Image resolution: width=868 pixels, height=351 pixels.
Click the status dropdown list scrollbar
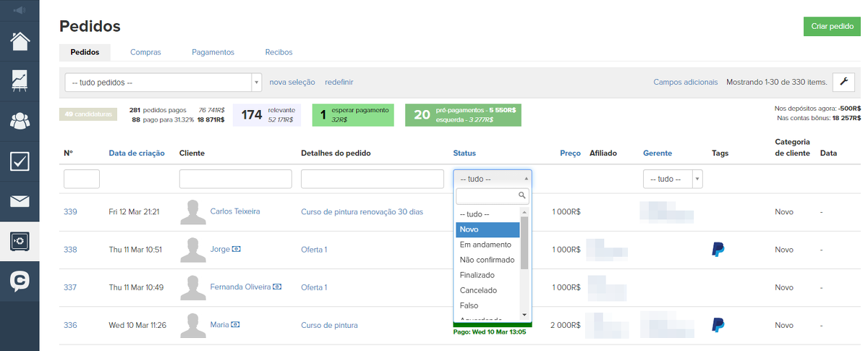[524, 242]
